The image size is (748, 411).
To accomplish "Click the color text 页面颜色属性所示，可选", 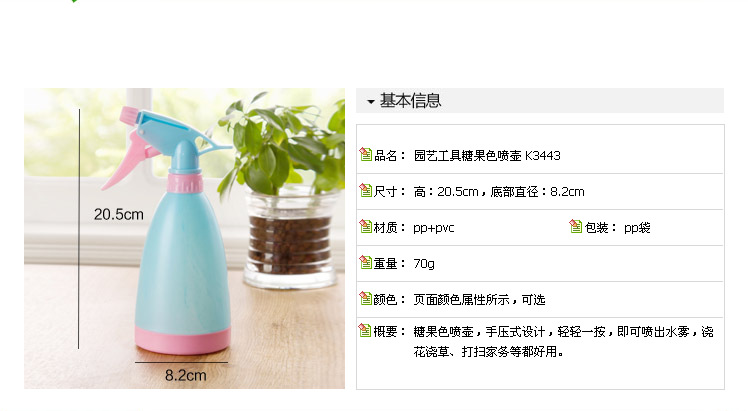I will [479, 299].
